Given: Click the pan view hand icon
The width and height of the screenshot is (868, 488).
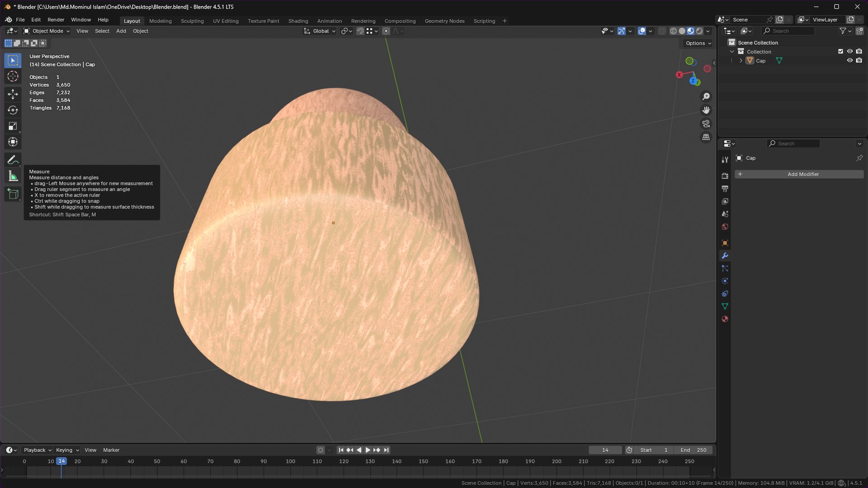Looking at the screenshot, I should click(706, 110).
